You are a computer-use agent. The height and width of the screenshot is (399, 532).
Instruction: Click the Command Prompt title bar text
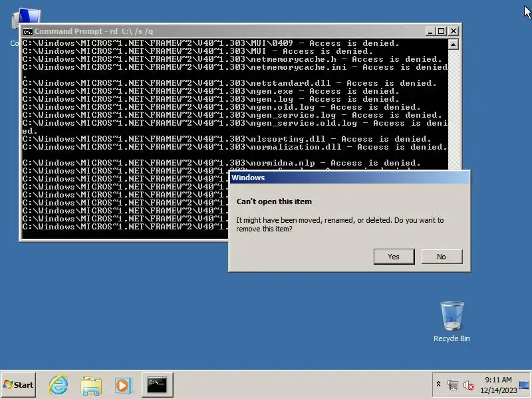click(94, 31)
